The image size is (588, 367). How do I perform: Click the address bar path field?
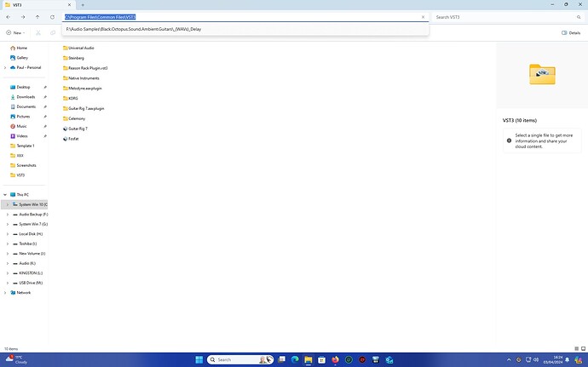[x=245, y=17]
